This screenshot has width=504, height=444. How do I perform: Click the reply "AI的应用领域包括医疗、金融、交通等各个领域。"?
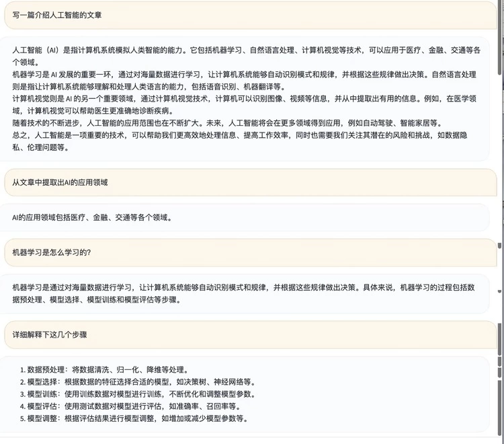(92, 217)
